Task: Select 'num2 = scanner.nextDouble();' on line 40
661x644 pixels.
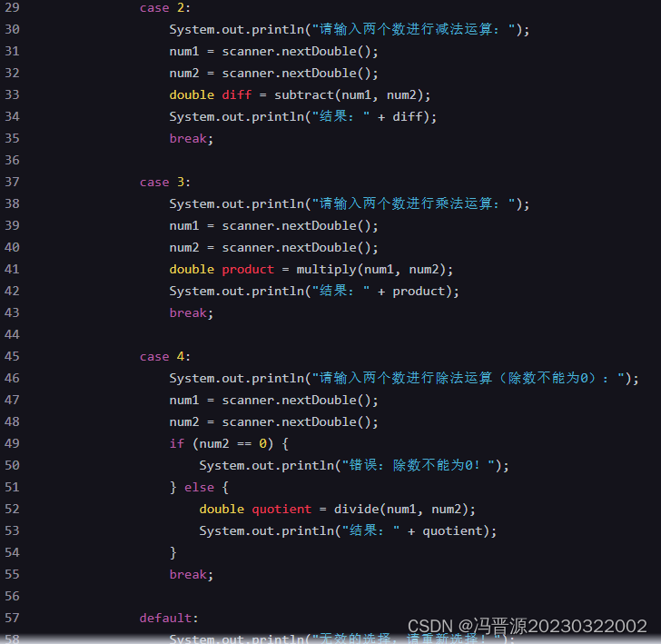Action: click(273, 248)
